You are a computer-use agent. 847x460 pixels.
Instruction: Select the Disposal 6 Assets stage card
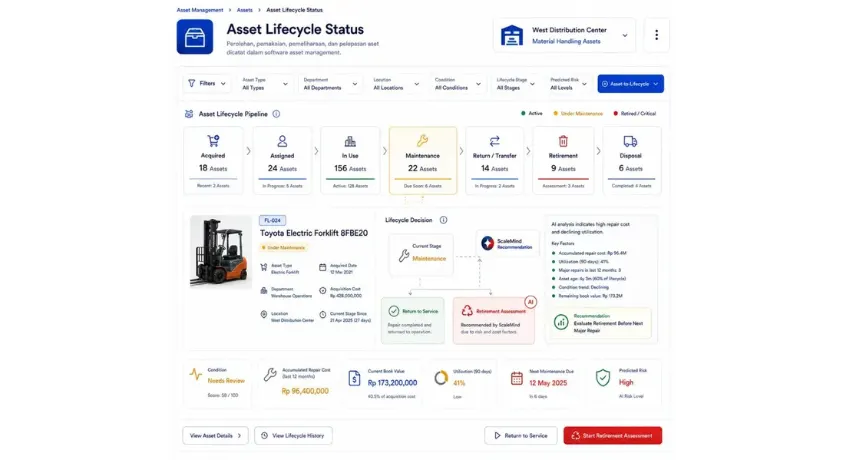[630, 160]
